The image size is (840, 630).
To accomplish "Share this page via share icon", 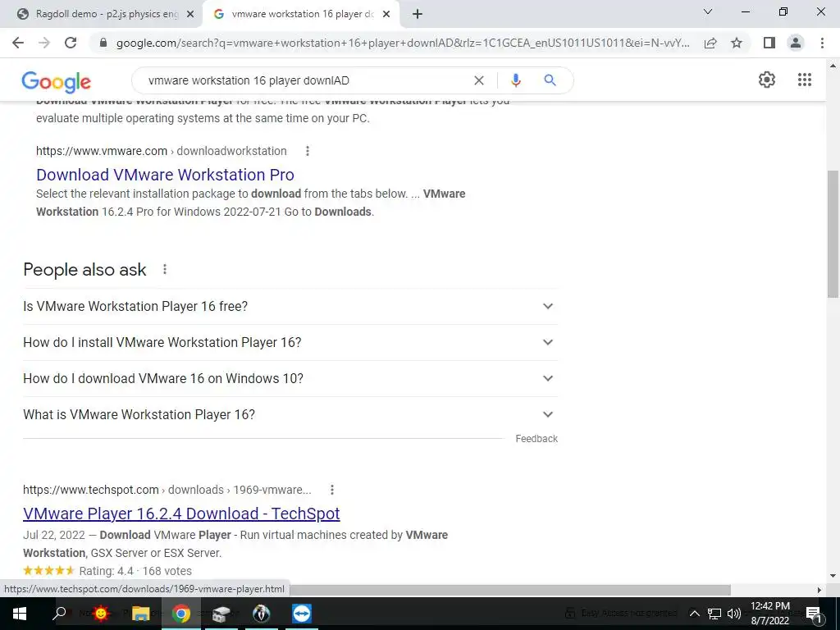I will click(710, 43).
